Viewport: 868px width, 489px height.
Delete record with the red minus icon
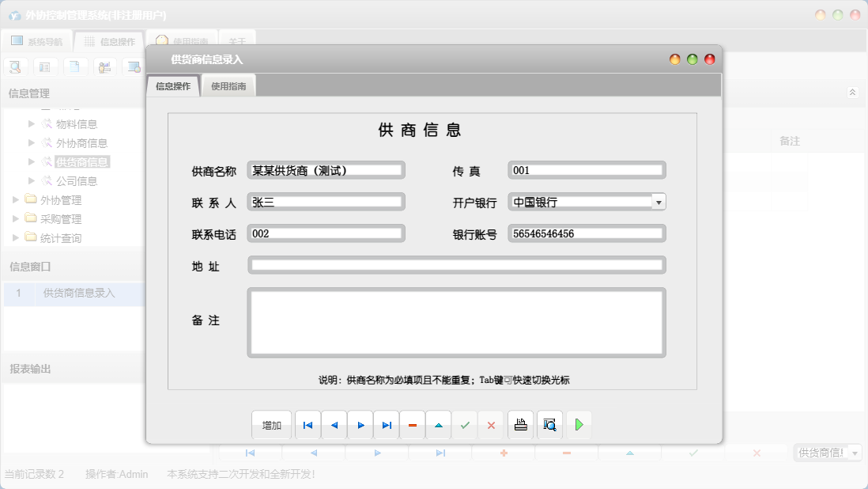[x=413, y=425]
